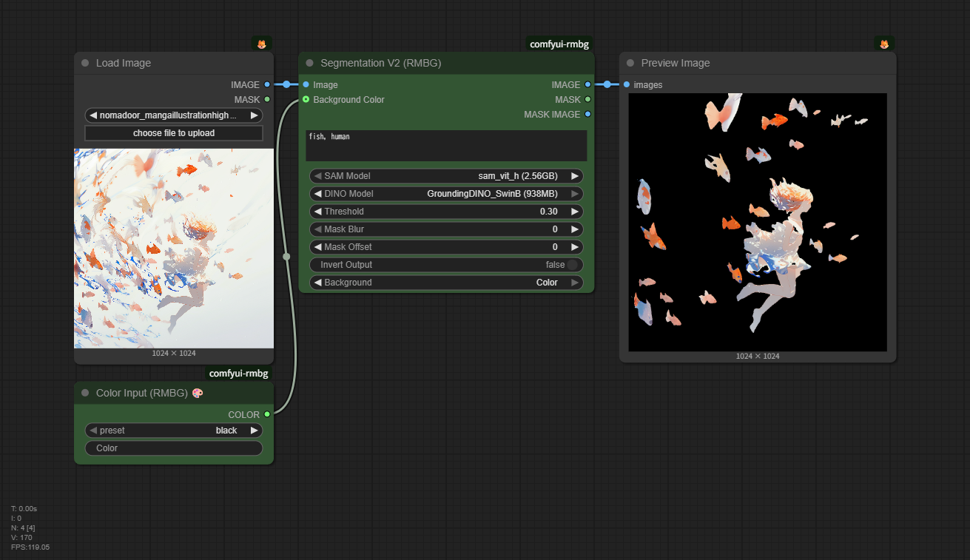The width and height of the screenshot is (970, 560).
Task: Select next image file with right arrow
Action: (x=254, y=115)
